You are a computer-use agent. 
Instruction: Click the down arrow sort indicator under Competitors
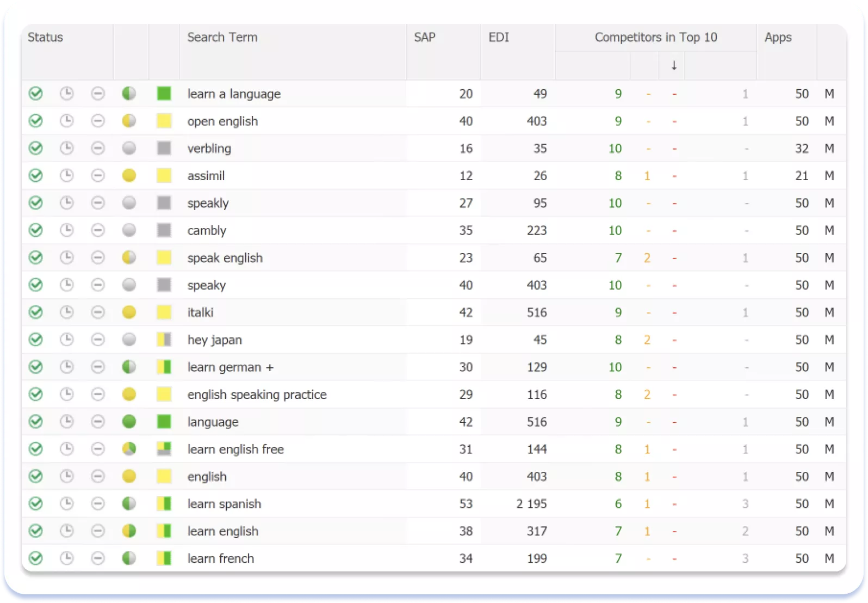tap(674, 65)
